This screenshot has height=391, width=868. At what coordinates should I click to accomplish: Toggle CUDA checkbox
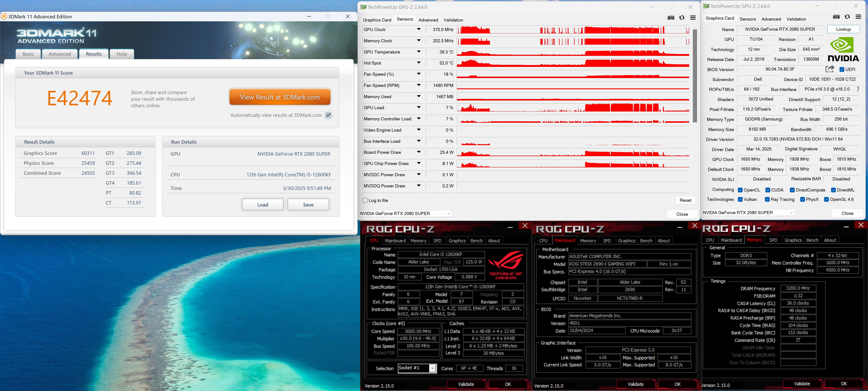click(x=768, y=190)
